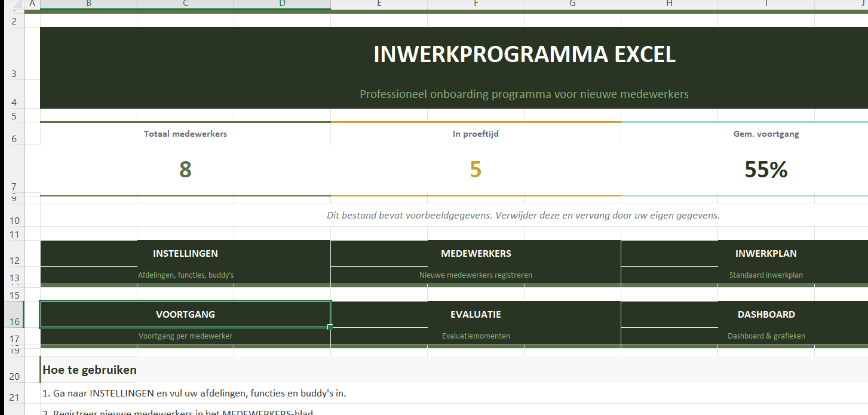Select column H header
868x415 pixels.
[669, 4]
